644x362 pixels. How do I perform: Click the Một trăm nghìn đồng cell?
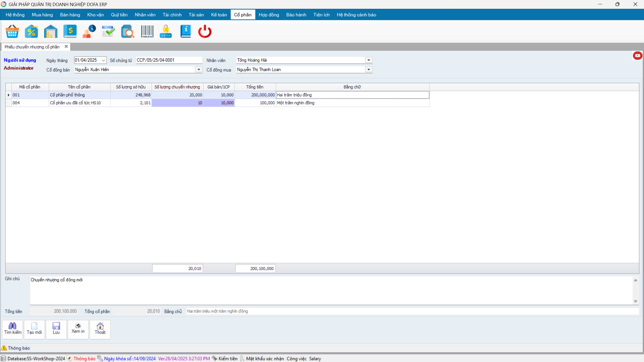353,103
